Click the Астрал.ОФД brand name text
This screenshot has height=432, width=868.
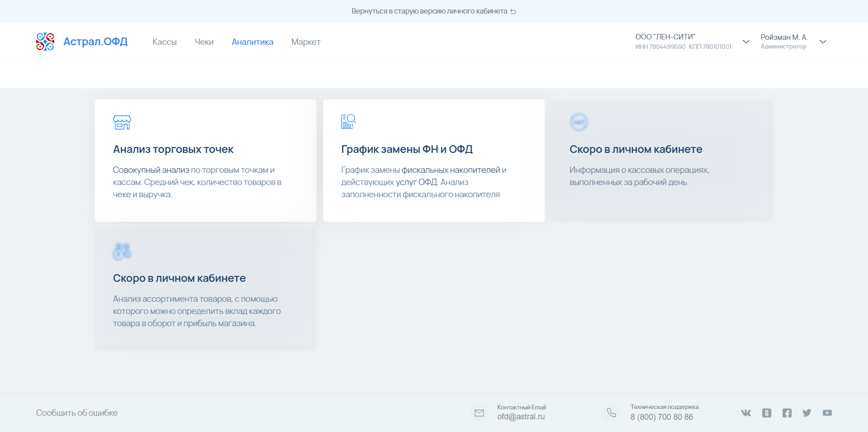[x=95, y=42]
